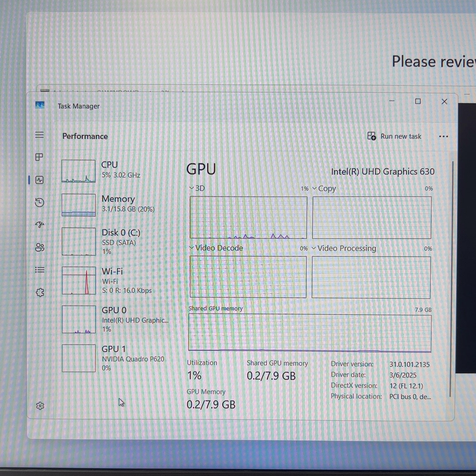Select GPU 0 Intel UHD Graphics entry
The height and width of the screenshot is (476, 476).
(116, 319)
